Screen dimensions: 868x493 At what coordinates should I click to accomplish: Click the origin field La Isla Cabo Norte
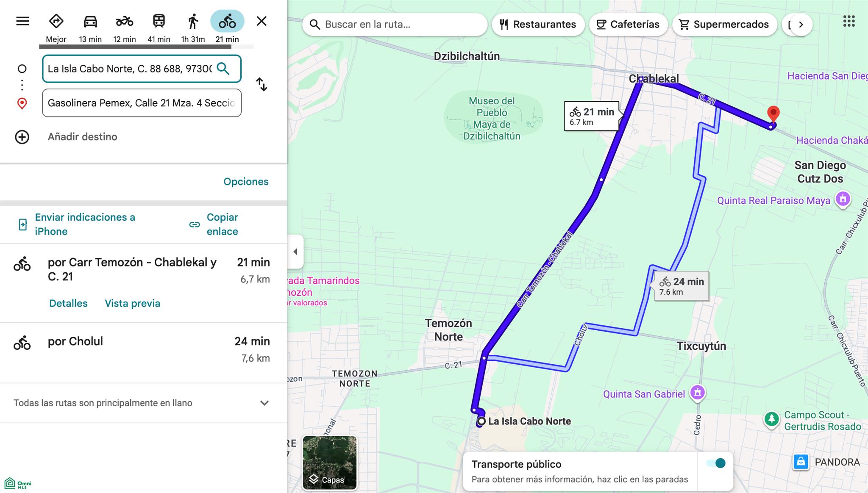(142, 69)
